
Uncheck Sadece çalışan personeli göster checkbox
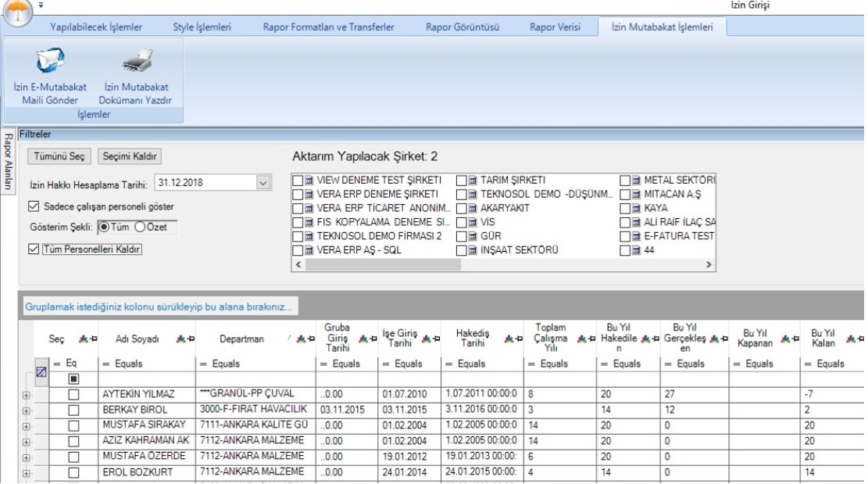point(33,206)
